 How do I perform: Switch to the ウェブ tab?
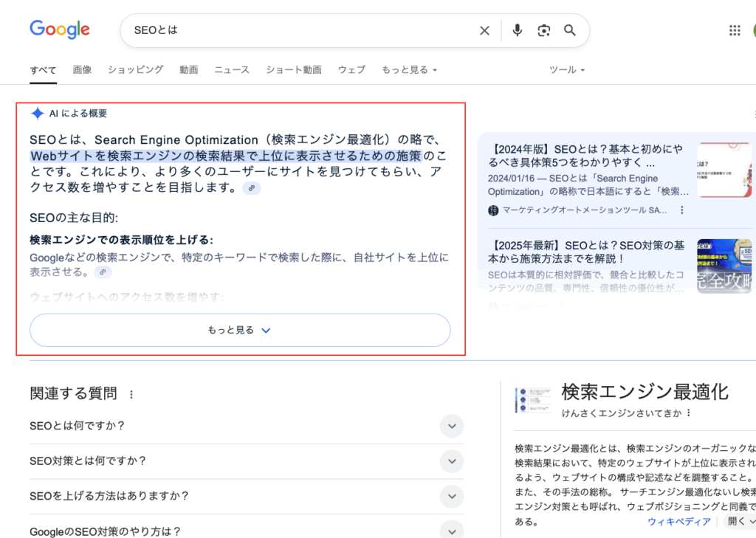351,69
